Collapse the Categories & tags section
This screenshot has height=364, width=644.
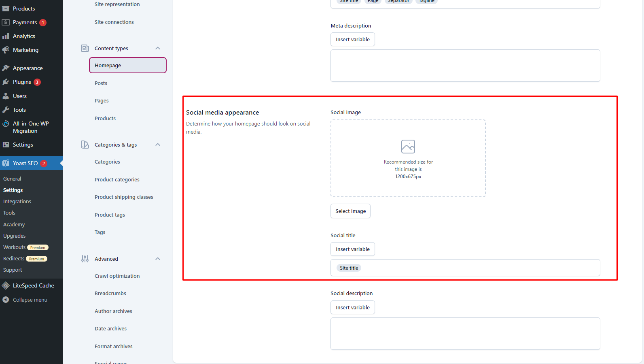click(158, 145)
